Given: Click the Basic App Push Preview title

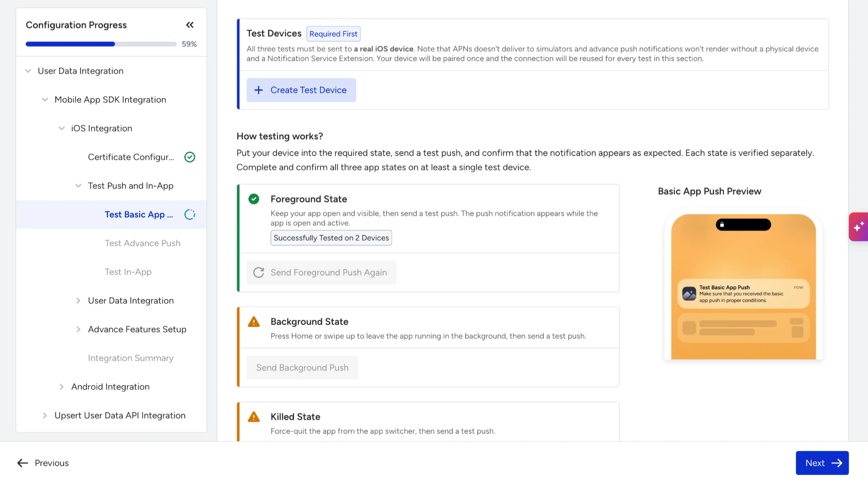Looking at the screenshot, I should [x=709, y=191].
